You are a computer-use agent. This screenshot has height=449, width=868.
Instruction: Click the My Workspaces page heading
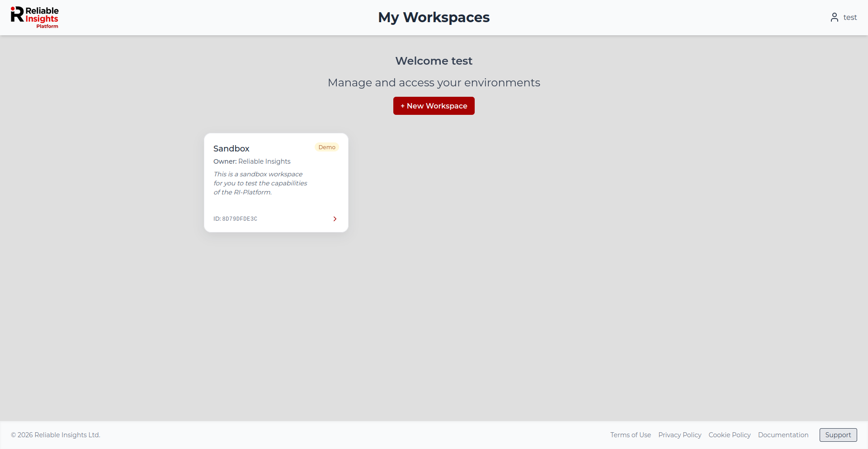coord(434,17)
